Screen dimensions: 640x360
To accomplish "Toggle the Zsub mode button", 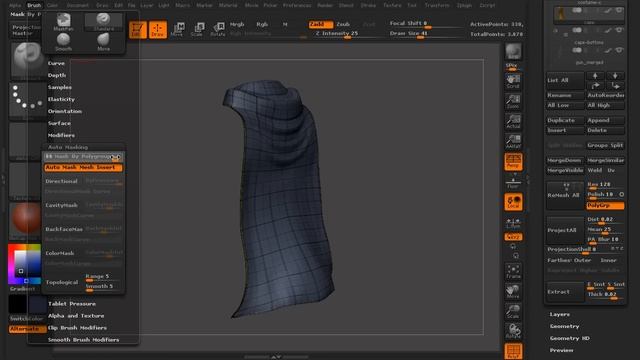I will (342, 24).
